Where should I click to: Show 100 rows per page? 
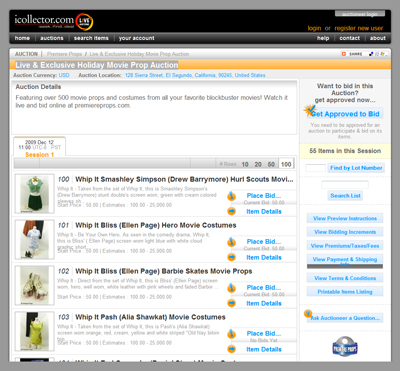[x=286, y=164]
